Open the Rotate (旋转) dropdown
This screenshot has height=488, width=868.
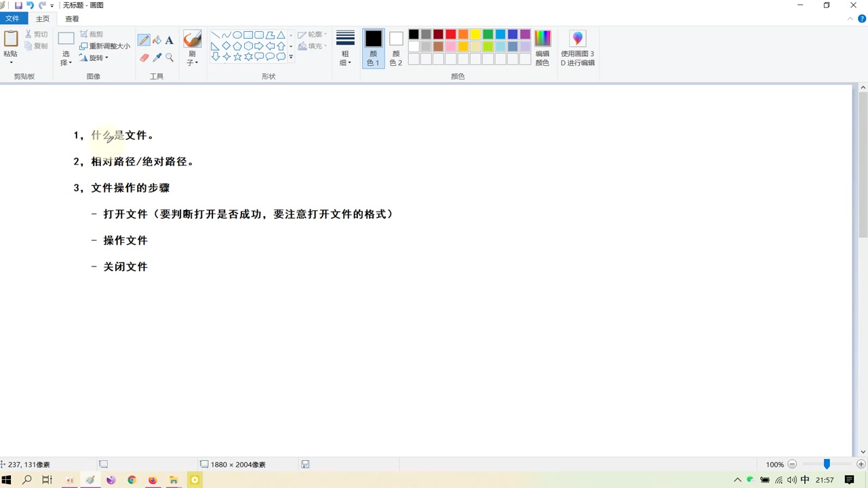(x=94, y=58)
